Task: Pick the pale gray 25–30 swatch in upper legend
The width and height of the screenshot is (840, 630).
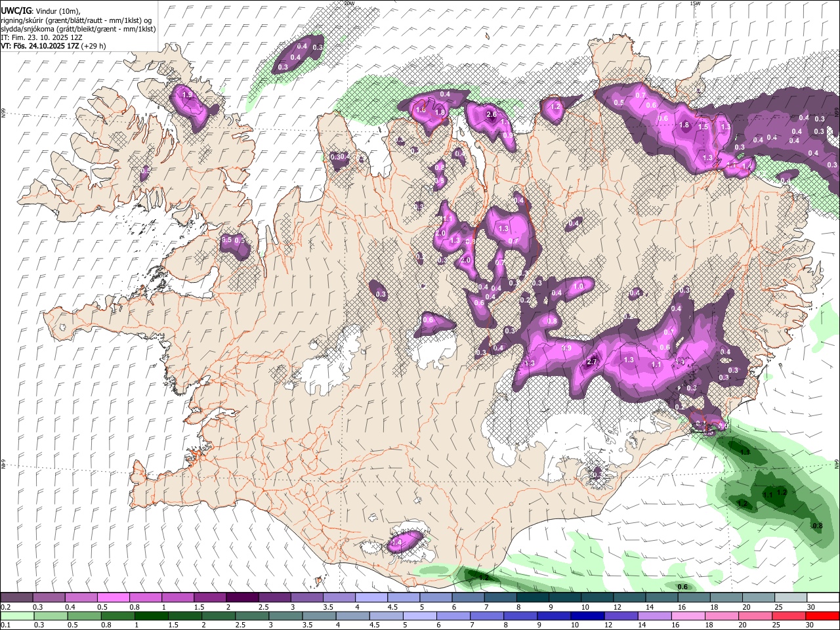Action: pos(791,598)
